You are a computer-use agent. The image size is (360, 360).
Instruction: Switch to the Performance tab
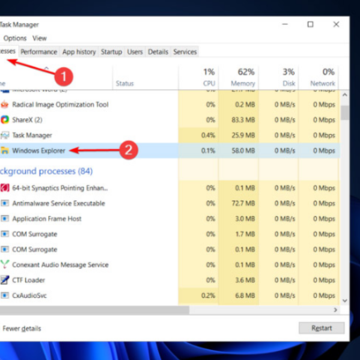coord(39,52)
